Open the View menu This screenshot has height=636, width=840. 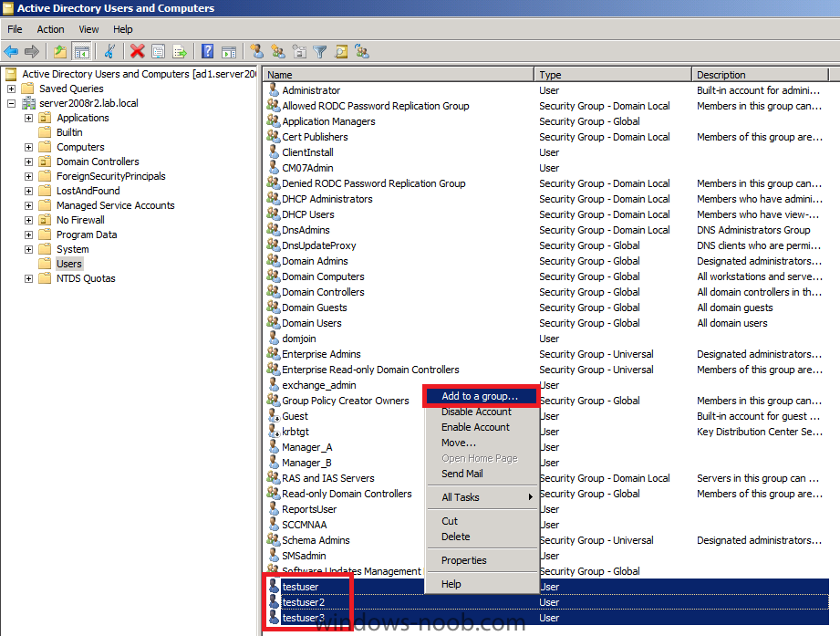(x=88, y=29)
